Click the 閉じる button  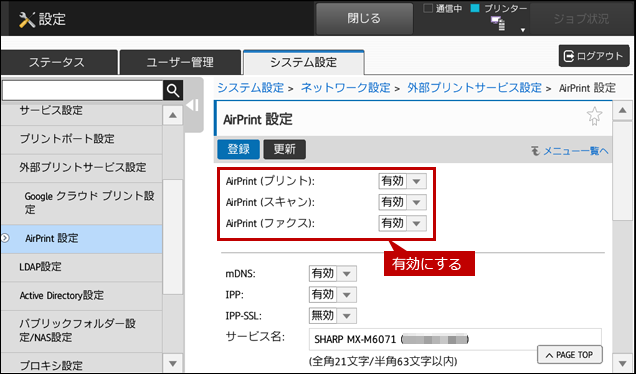click(364, 19)
